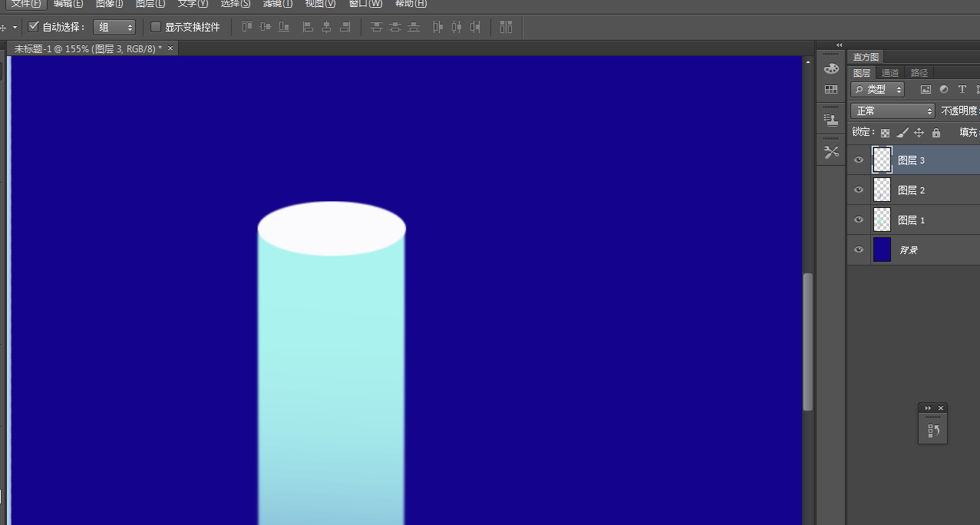Image resolution: width=980 pixels, height=525 pixels.
Task: Uncheck the 自动选择 checkbox
Action: click(x=33, y=27)
